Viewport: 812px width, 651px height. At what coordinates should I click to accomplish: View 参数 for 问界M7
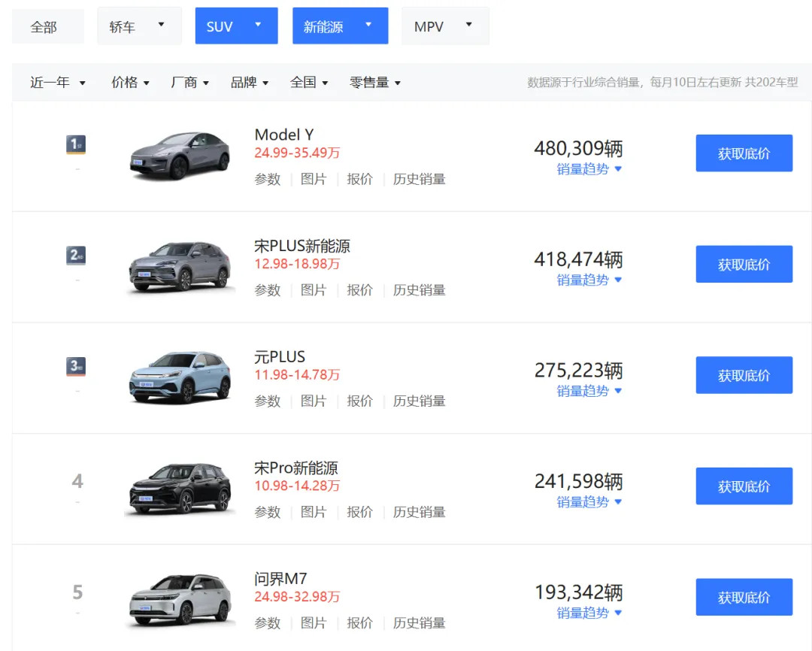[267, 623]
